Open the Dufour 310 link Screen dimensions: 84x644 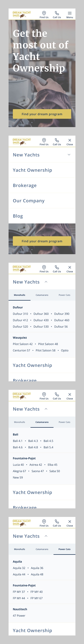[20, 314]
